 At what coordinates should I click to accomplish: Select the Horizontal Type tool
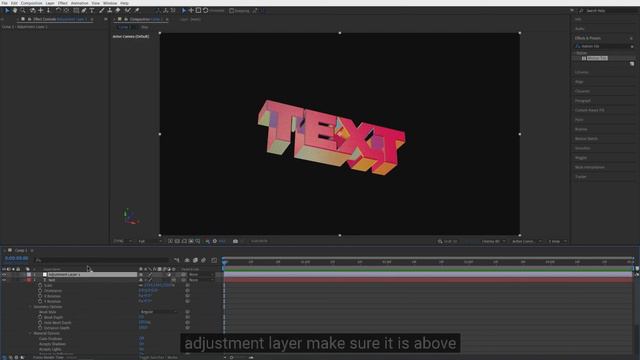tap(92, 11)
